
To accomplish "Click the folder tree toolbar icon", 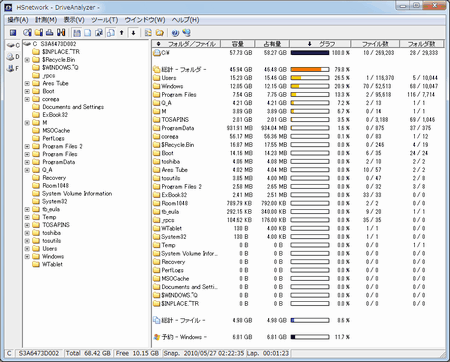I will 148,33.
